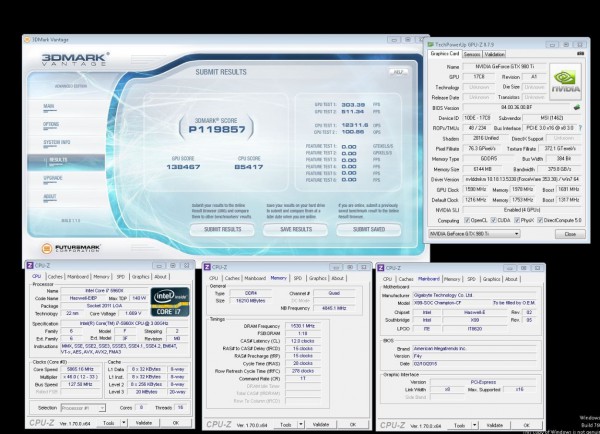Screen dimensions: 600x434
Task: Click GPU-Z screenshot camera icon
Action: click(x=580, y=54)
